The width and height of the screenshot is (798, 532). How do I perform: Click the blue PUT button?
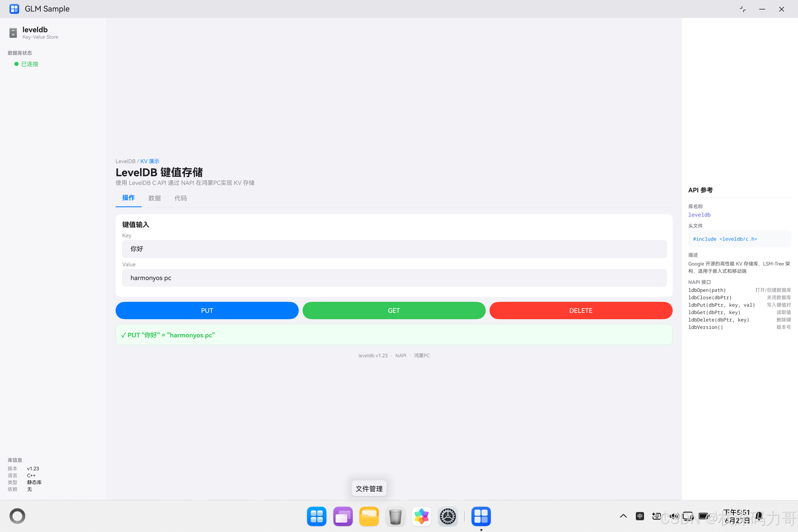pos(207,311)
